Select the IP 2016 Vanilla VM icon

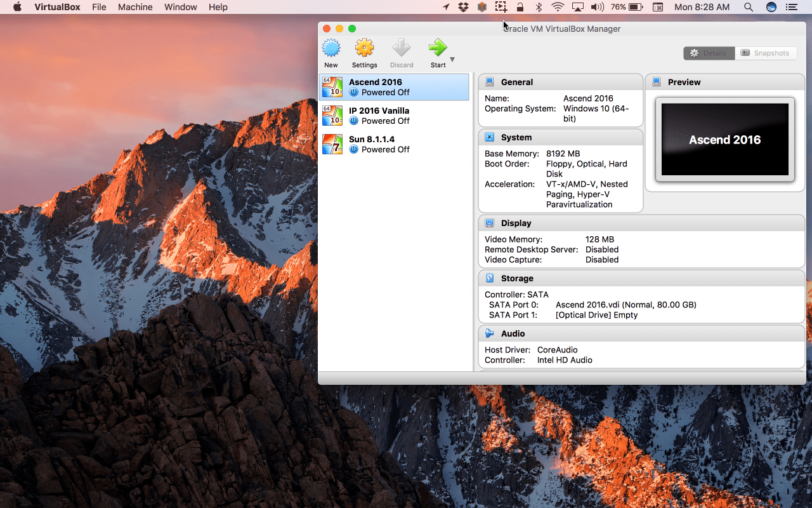pos(332,116)
